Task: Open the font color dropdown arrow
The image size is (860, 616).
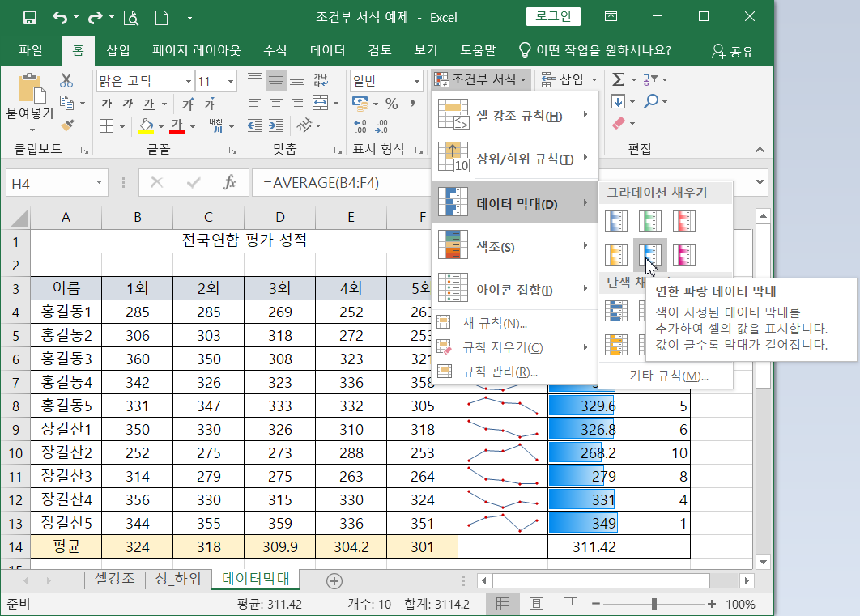Action: click(x=193, y=126)
